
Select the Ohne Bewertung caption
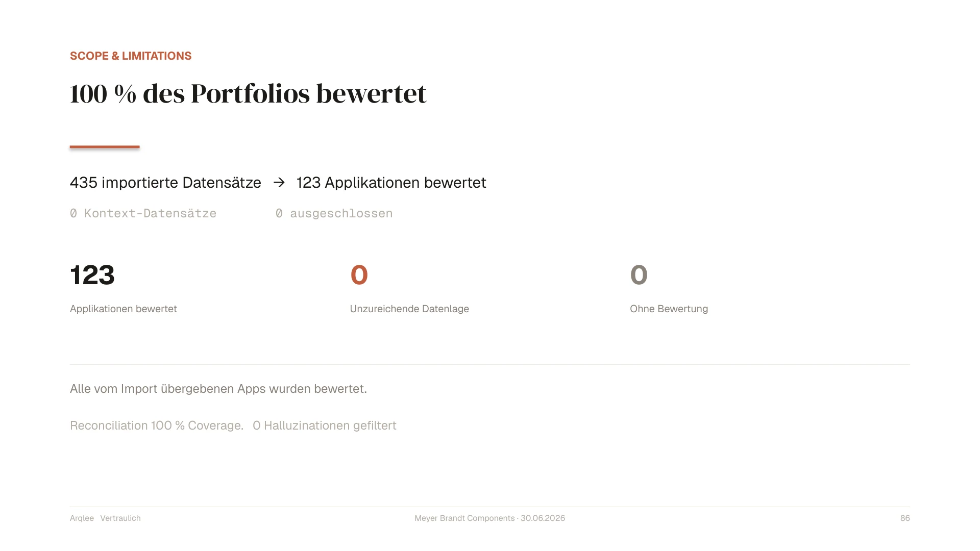tap(669, 309)
